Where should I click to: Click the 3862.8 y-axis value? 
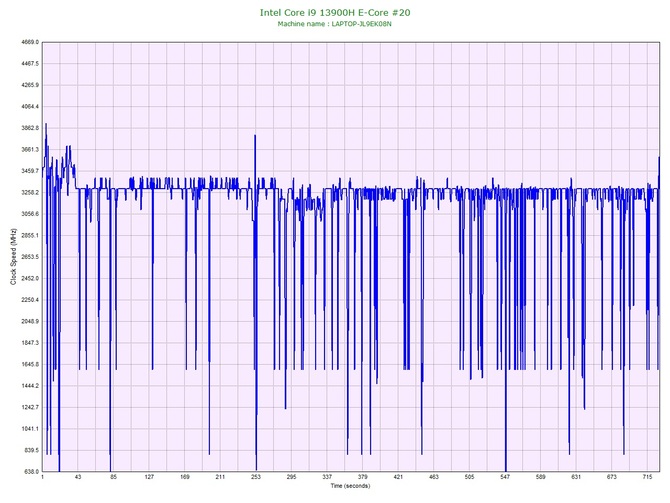[x=30, y=128]
